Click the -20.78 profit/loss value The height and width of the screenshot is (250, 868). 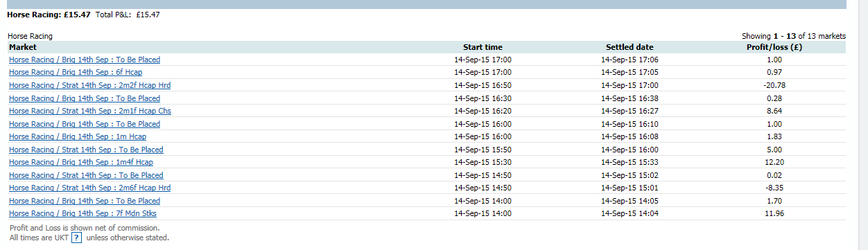774,85
